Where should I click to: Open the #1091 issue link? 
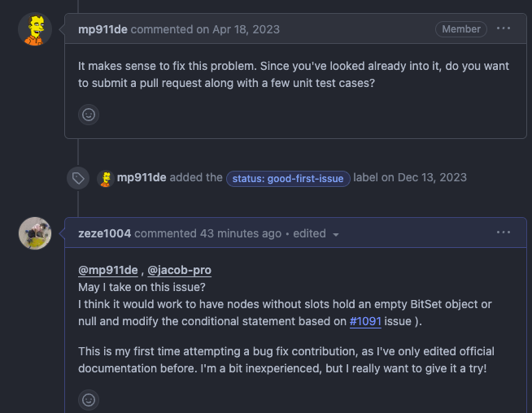(x=365, y=321)
